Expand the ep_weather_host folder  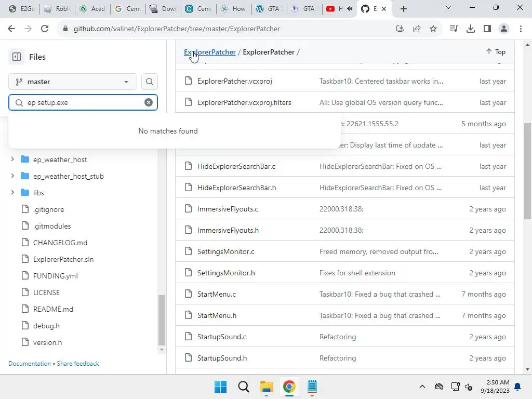(x=12, y=159)
